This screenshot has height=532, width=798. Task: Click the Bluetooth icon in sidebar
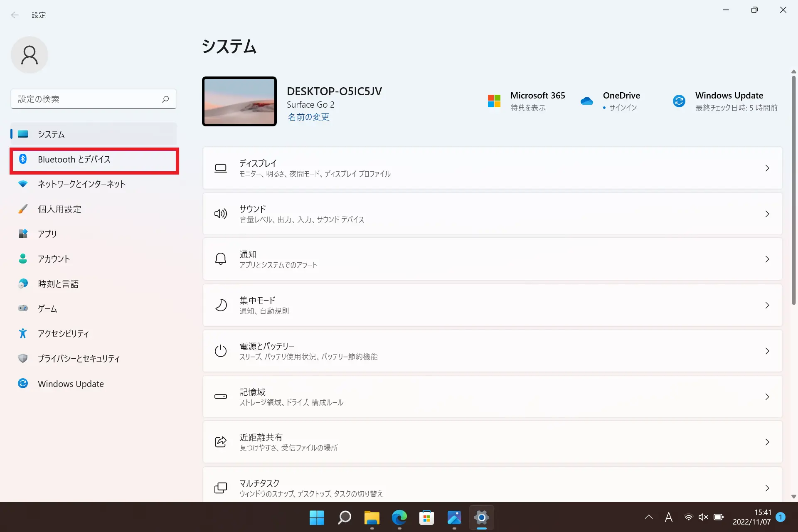coord(23,159)
